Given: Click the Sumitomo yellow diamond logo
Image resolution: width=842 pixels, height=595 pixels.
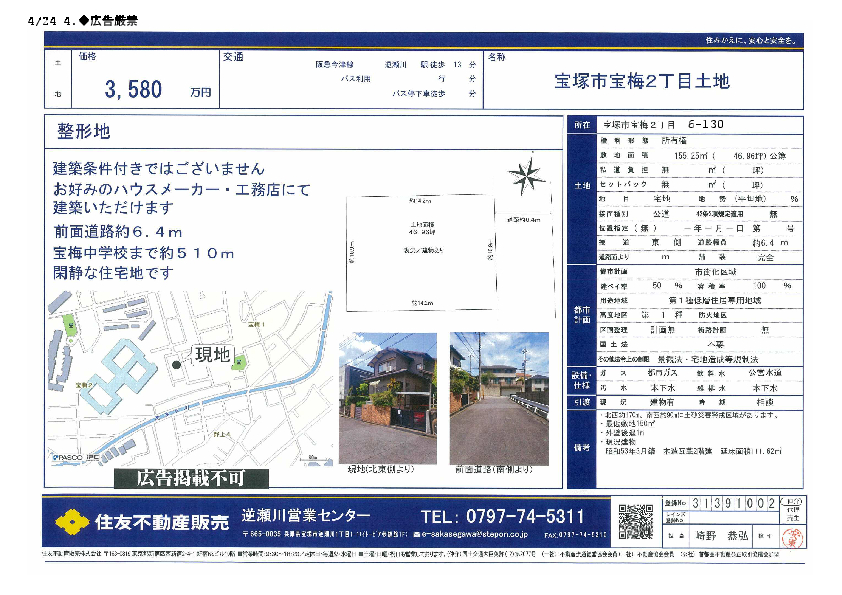Looking at the screenshot, I should point(70,519).
